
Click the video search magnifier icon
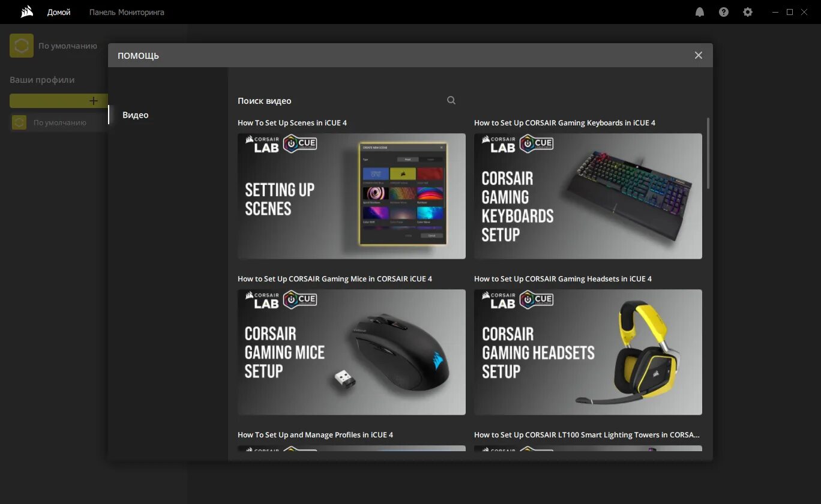[x=451, y=100]
